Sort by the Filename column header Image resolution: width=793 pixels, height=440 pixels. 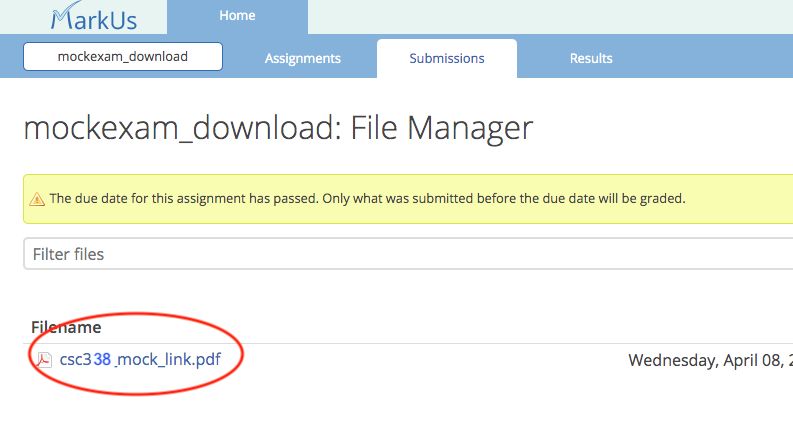(x=66, y=327)
